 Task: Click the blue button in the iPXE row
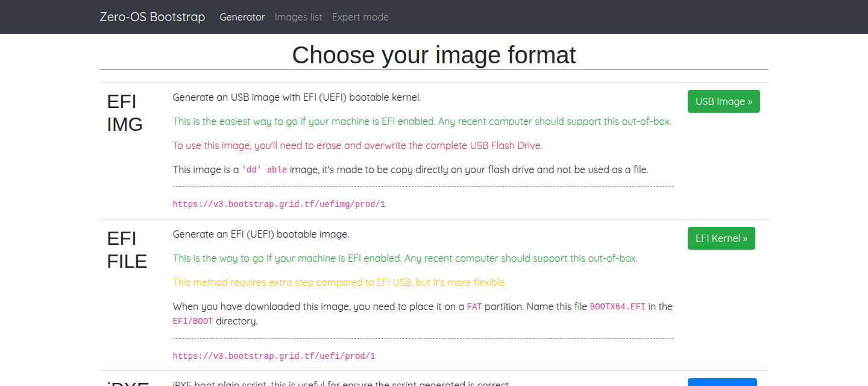722,382
